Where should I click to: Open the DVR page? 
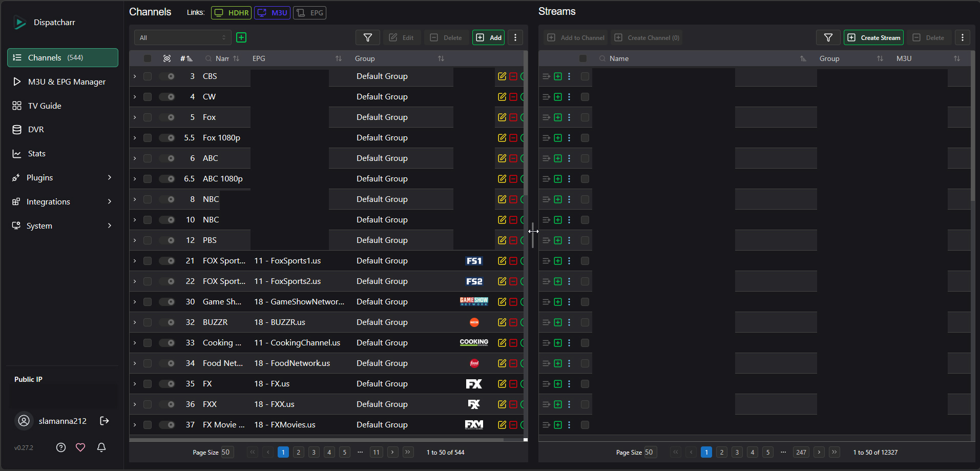(62, 129)
